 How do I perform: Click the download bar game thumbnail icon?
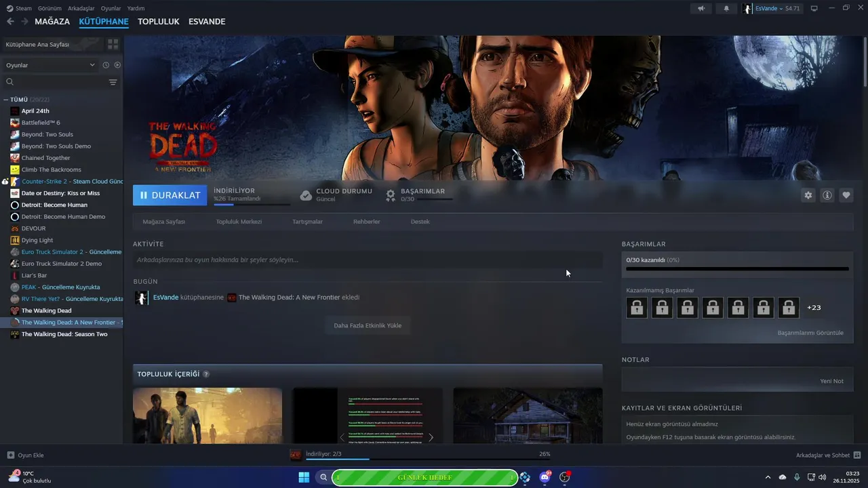[x=296, y=455]
